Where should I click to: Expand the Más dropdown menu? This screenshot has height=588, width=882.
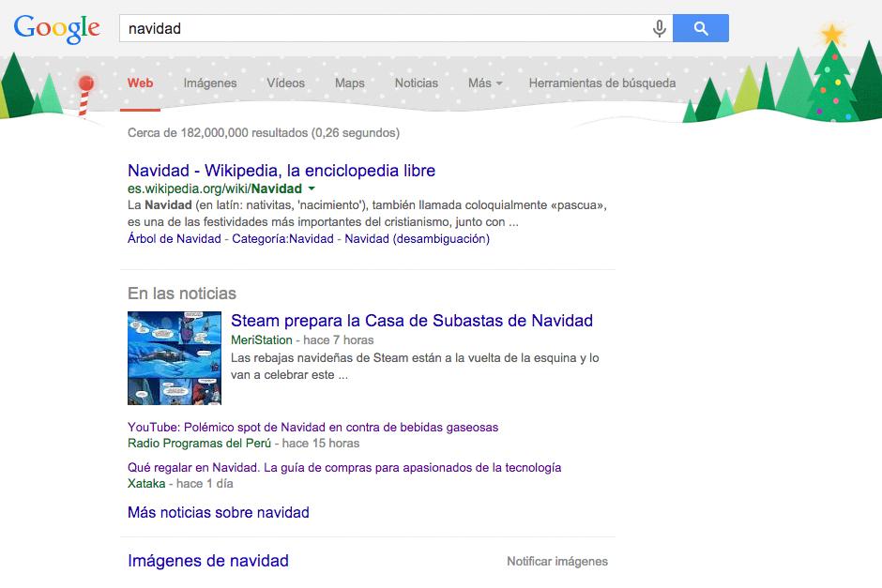tap(485, 83)
